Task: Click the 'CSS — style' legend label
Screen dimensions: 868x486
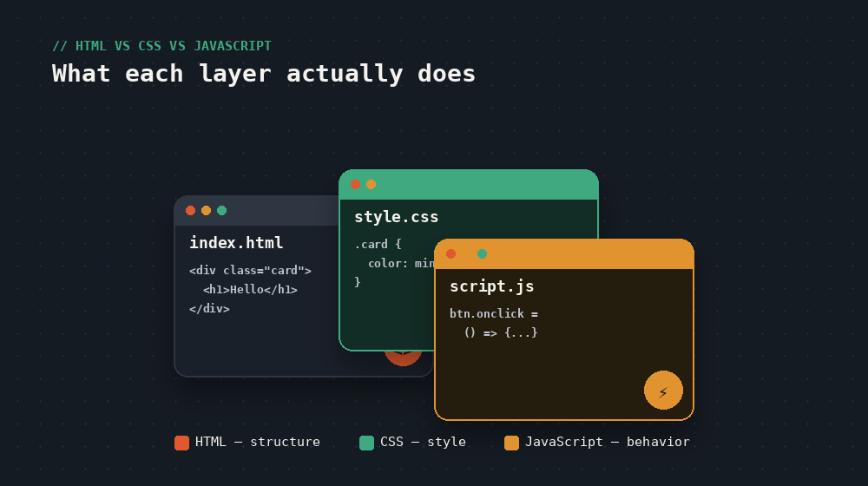Action: [x=423, y=442]
